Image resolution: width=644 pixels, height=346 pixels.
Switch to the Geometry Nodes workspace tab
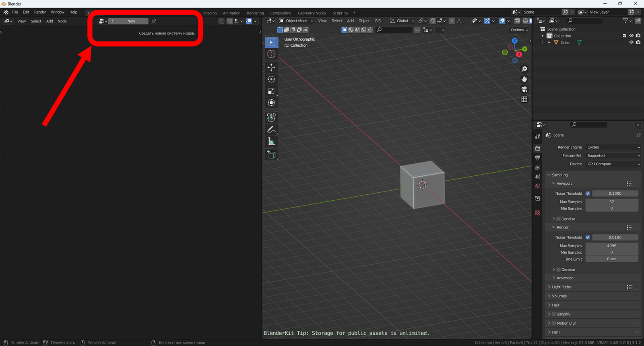(x=312, y=13)
